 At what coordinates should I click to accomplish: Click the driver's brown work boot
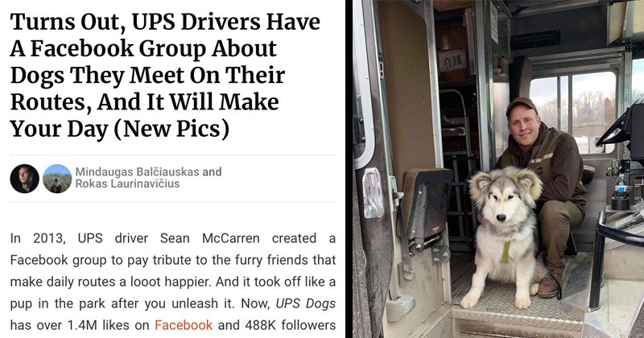[550, 285]
